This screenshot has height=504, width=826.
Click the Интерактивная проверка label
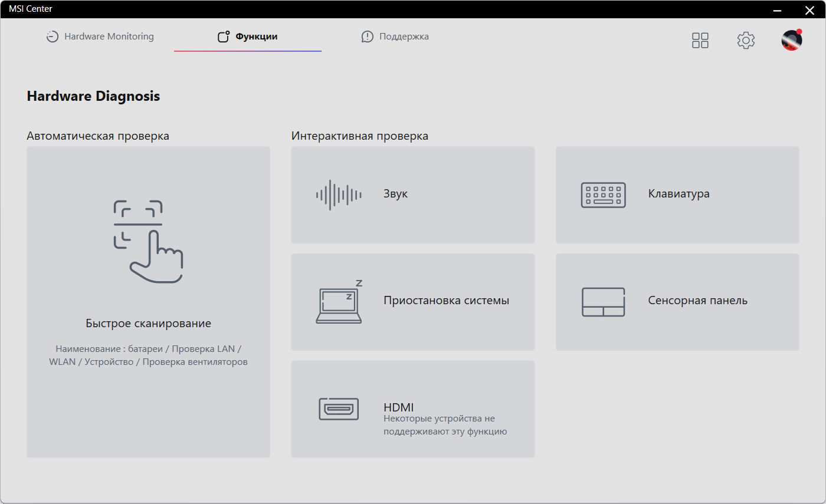click(x=360, y=136)
